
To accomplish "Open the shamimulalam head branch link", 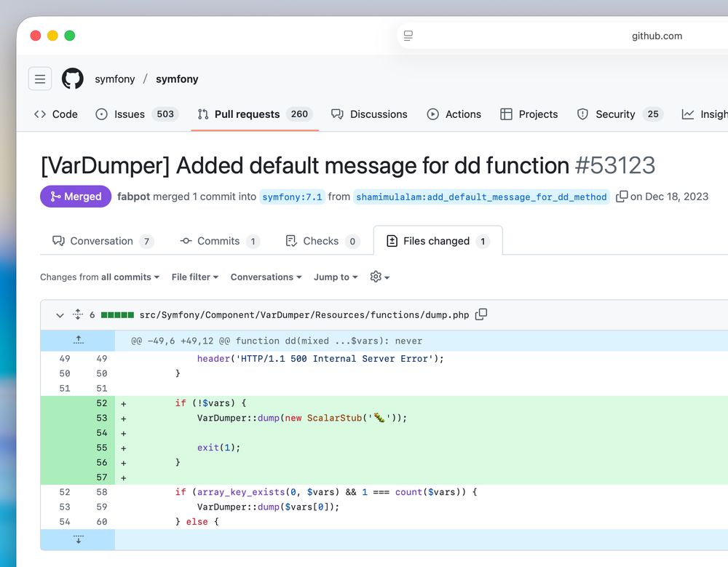I will click(x=481, y=197).
